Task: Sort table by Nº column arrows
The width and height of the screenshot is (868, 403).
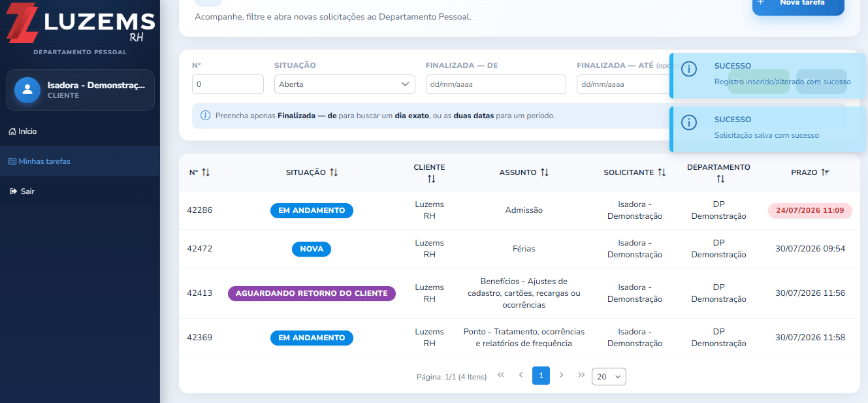Action: pos(206,172)
